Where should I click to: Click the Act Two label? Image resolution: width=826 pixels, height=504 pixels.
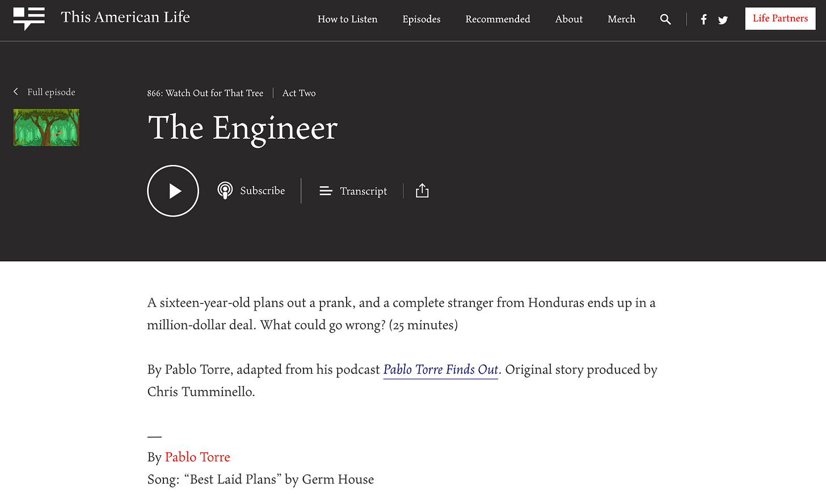(299, 93)
